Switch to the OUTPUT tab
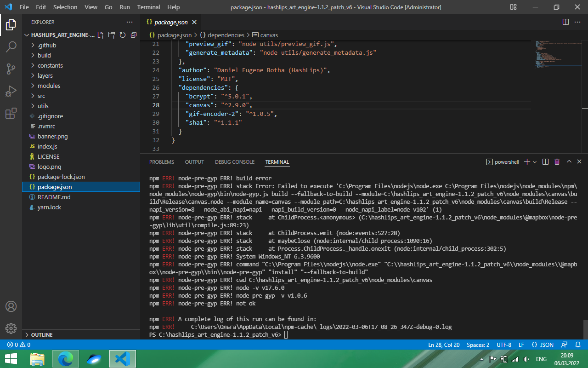Screen dimensions: 588x368 [x=194, y=161]
